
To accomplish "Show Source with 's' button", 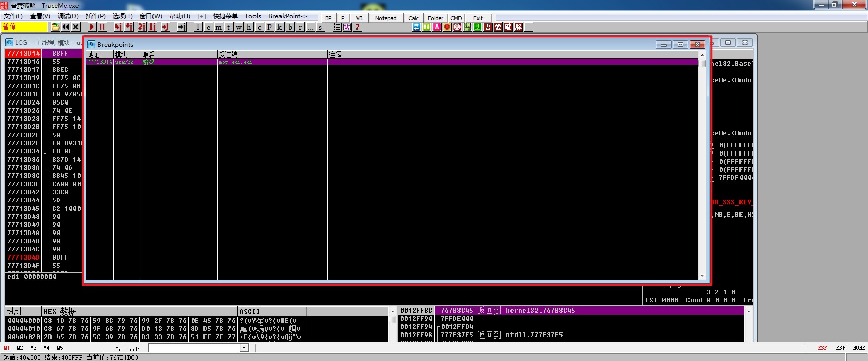I will coord(320,27).
